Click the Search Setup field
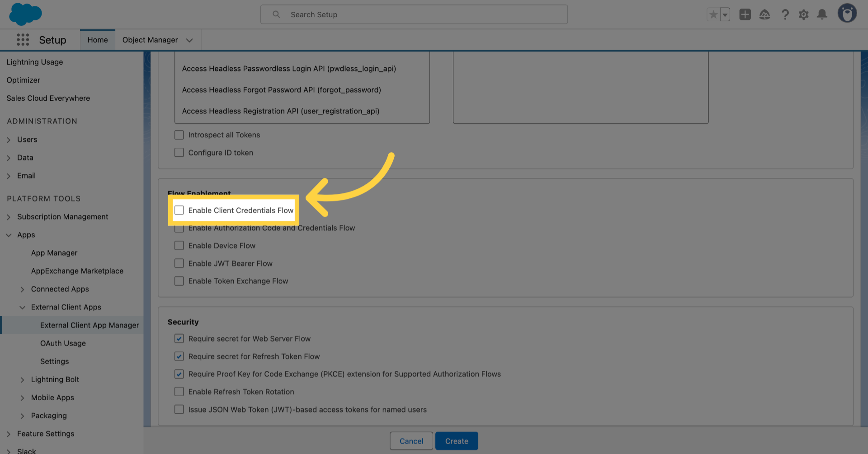This screenshot has width=868, height=454. (414, 14)
